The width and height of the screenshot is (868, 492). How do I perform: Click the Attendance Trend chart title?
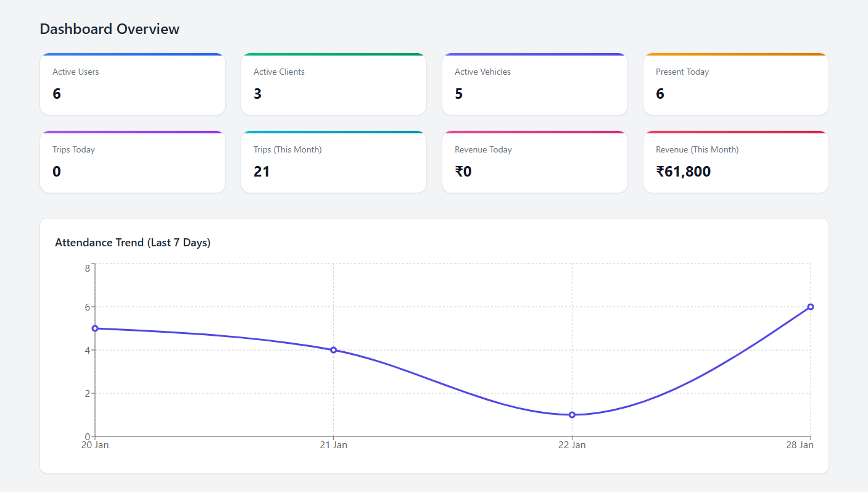133,242
